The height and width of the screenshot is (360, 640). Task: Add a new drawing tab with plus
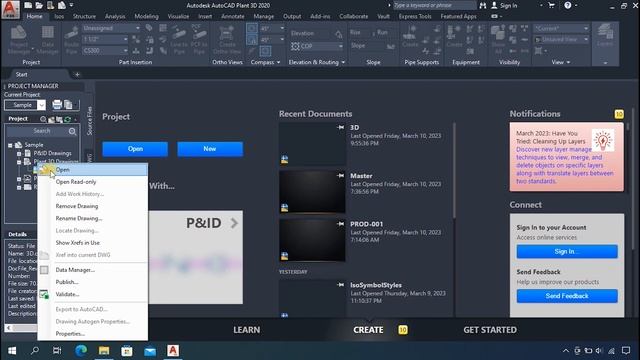pos(77,75)
